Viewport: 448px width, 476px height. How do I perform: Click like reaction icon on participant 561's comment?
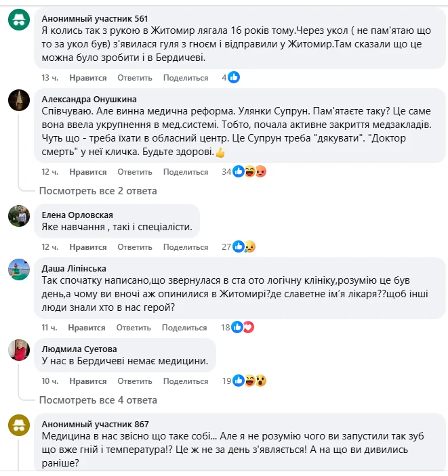click(x=234, y=78)
